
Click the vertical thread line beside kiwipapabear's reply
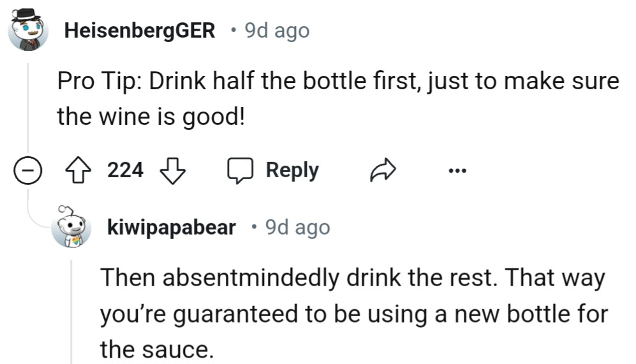(x=71, y=312)
